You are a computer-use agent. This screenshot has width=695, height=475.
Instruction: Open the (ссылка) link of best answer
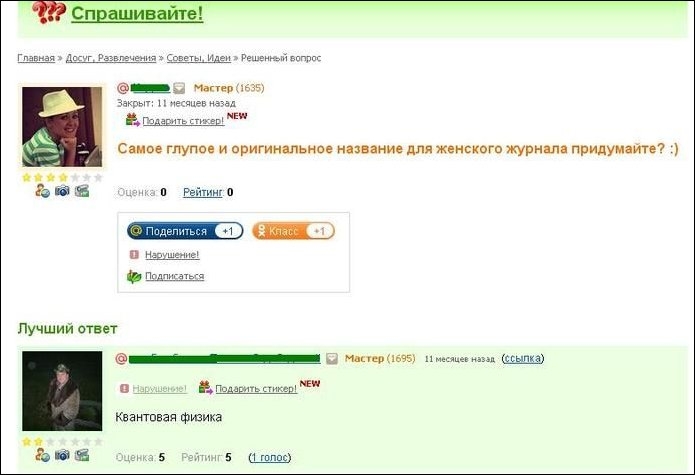tap(522, 358)
